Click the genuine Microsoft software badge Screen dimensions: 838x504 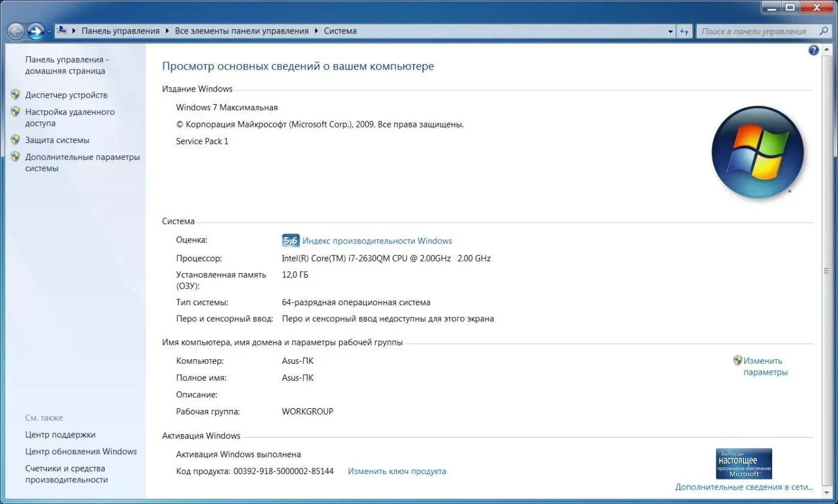click(744, 464)
